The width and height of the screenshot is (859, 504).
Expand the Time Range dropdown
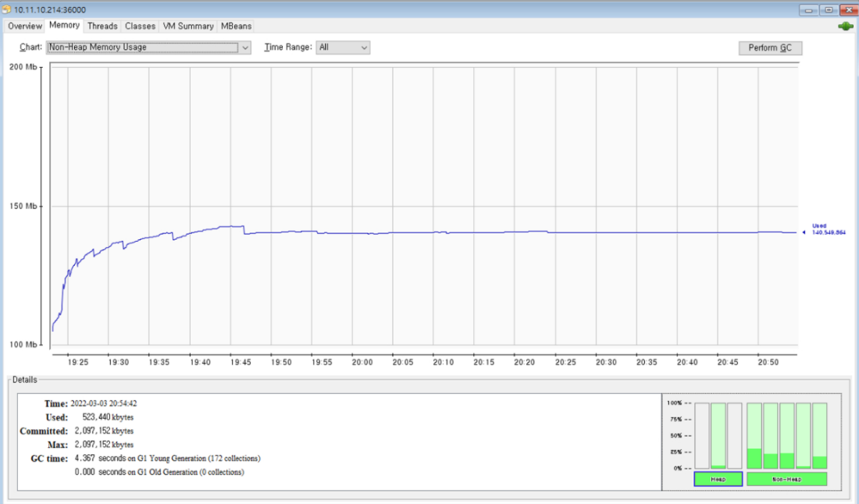point(342,48)
